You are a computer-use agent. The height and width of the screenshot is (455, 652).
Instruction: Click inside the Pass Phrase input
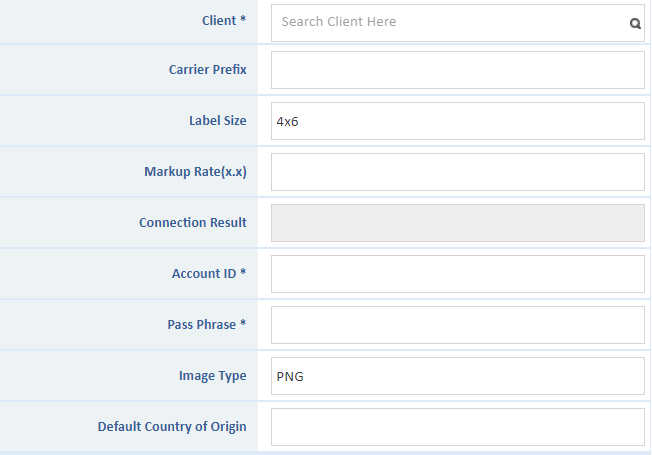pyautogui.click(x=457, y=325)
